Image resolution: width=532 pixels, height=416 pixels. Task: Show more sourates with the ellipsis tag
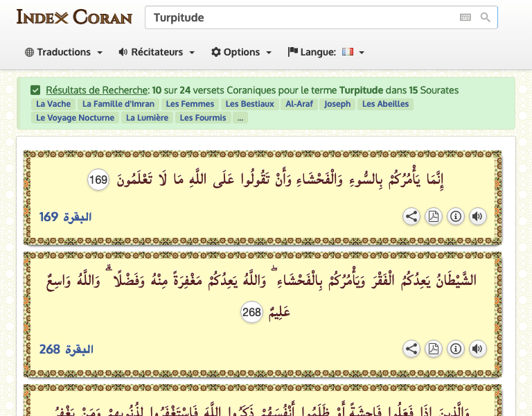[240, 118]
